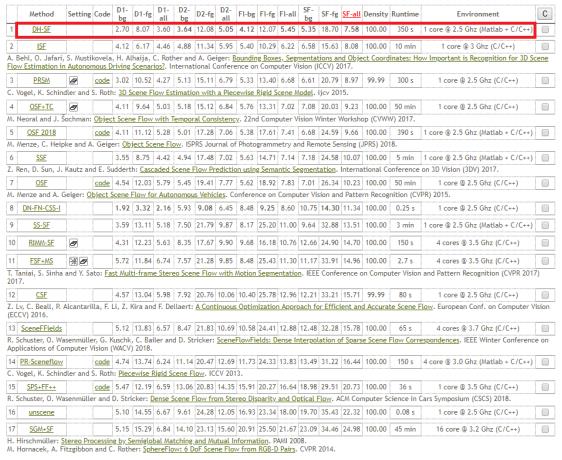562x460 pixels.
Task: Open the code link for PRSM
Action: [102, 81]
